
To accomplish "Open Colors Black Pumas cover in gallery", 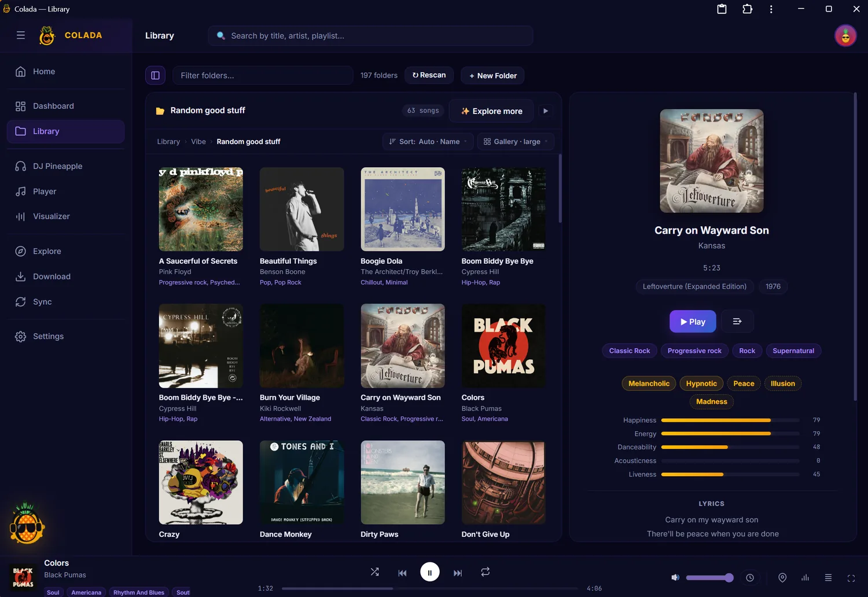I will [503, 346].
